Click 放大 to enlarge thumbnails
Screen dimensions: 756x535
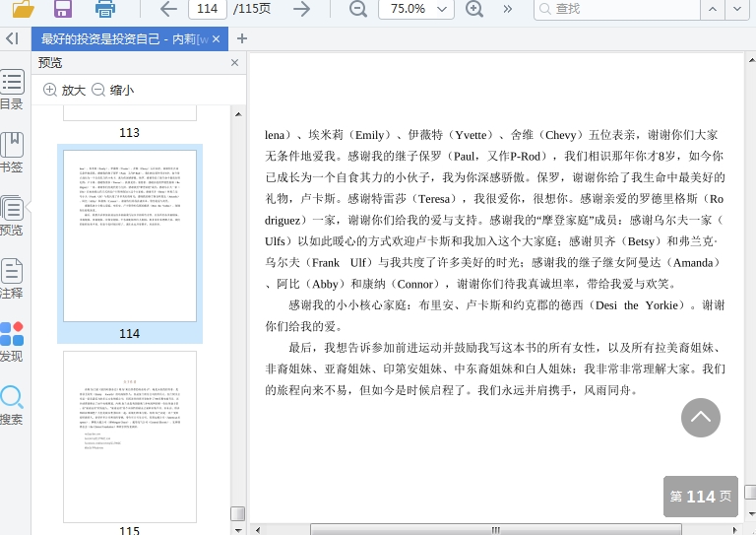click(x=64, y=90)
